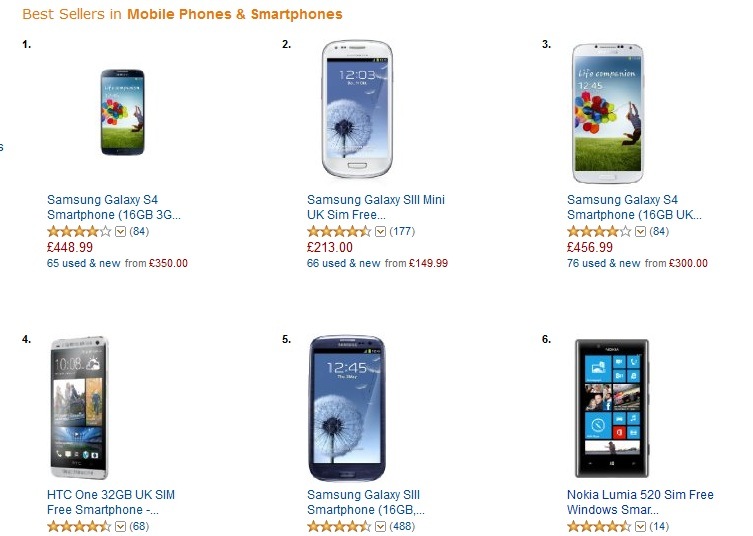This screenshot has width=753, height=536.
Task: Click the black Samsung Galaxy S4 image
Action: click(122, 112)
